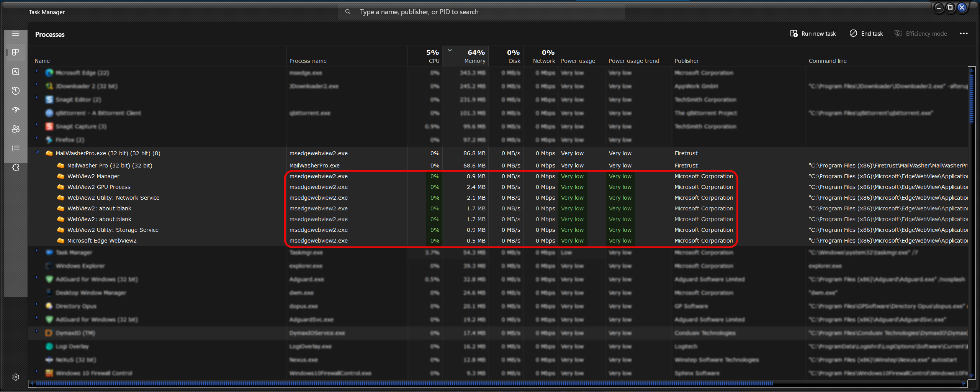The image size is (980, 392).
Task: Sort by the Command line column header
Action: 887,56
